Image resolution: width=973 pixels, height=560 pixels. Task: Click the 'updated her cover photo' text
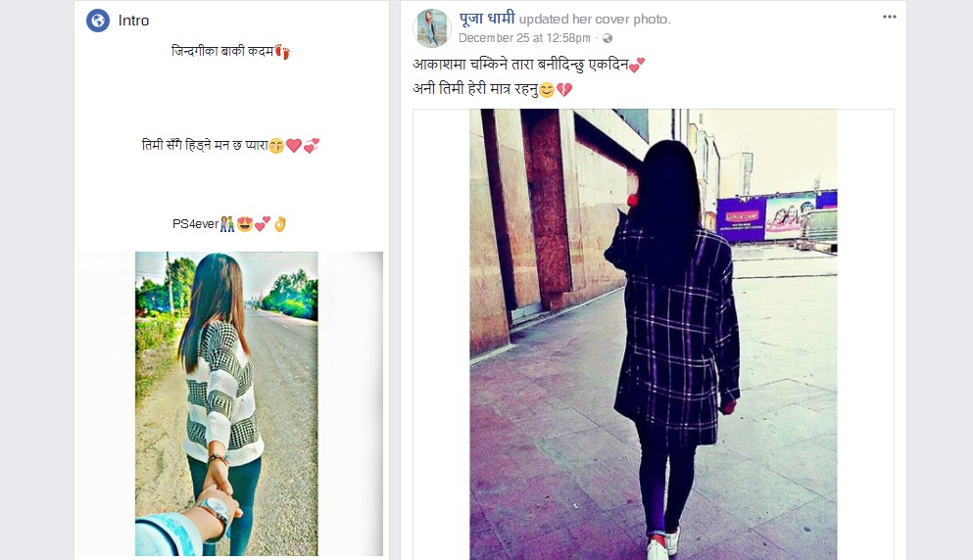[595, 20]
